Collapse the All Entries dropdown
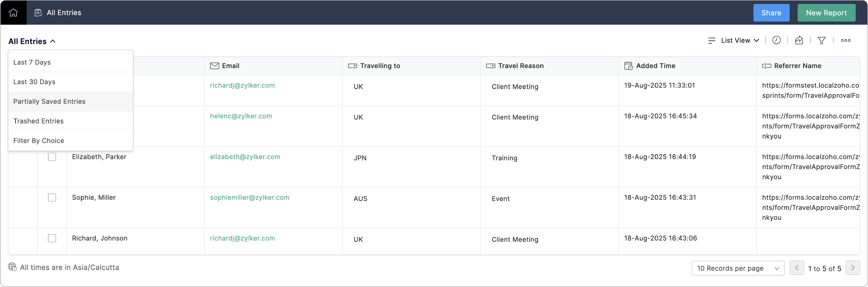 tap(32, 41)
